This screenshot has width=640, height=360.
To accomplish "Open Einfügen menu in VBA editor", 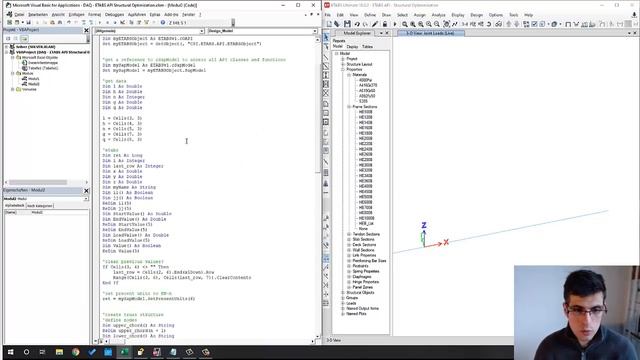I will pos(76,14).
